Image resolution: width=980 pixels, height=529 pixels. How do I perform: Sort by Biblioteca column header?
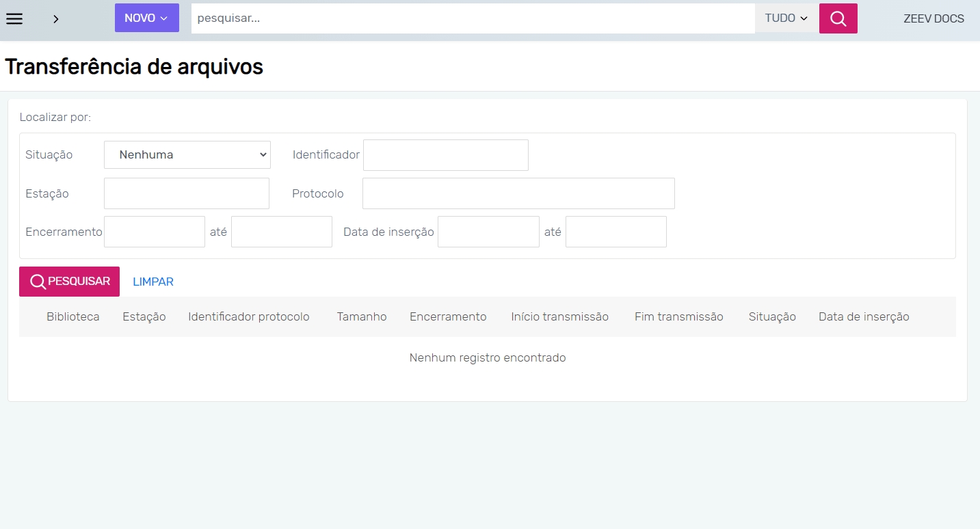(x=73, y=316)
